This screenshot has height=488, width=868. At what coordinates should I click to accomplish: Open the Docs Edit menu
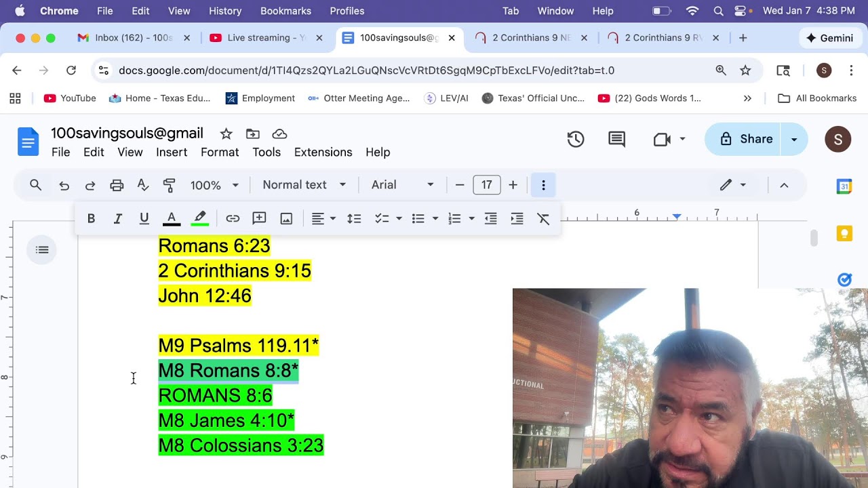(94, 152)
